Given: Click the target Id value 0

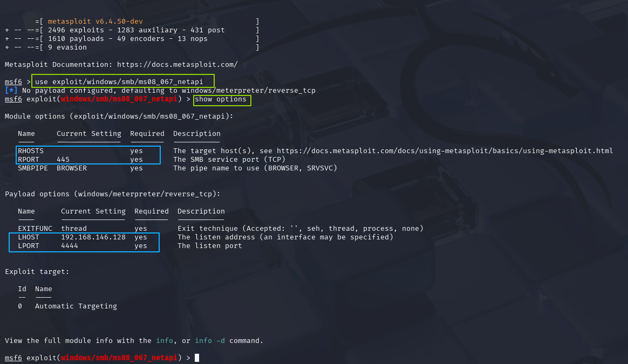Looking at the screenshot, I should (20, 306).
